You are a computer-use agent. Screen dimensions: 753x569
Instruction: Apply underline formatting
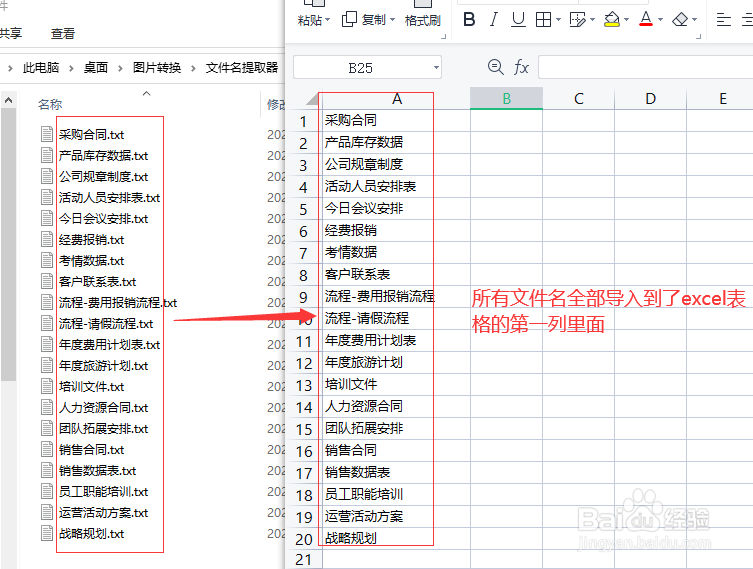point(518,20)
